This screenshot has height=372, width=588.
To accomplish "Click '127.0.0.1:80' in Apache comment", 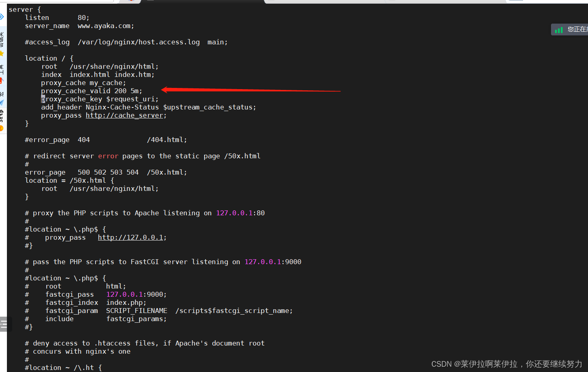I will coord(240,213).
